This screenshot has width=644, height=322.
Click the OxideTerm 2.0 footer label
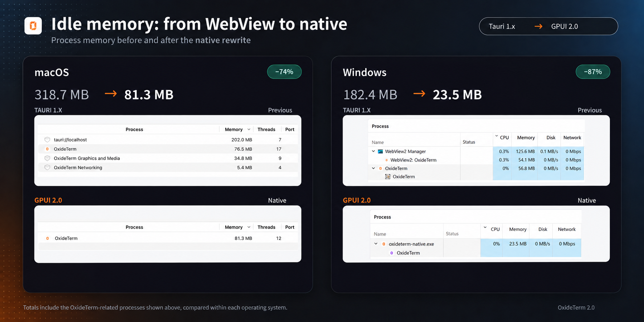pyautogui.click(x=576, y=307)
